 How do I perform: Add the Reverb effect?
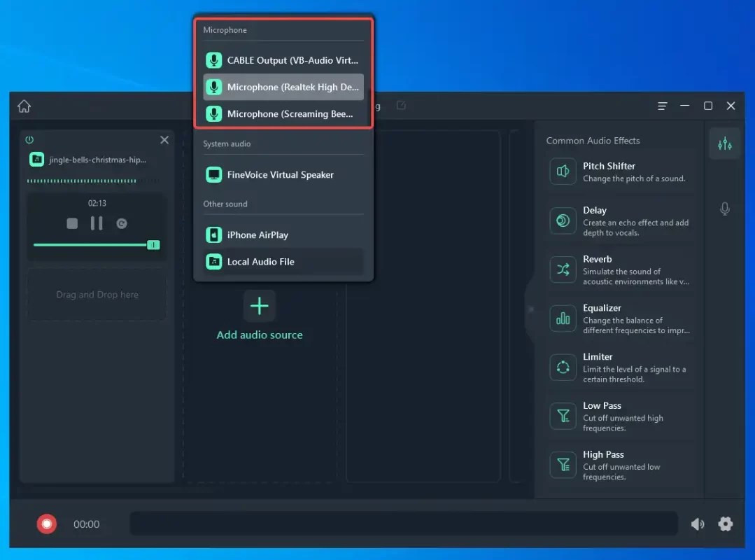click(620, 269)
